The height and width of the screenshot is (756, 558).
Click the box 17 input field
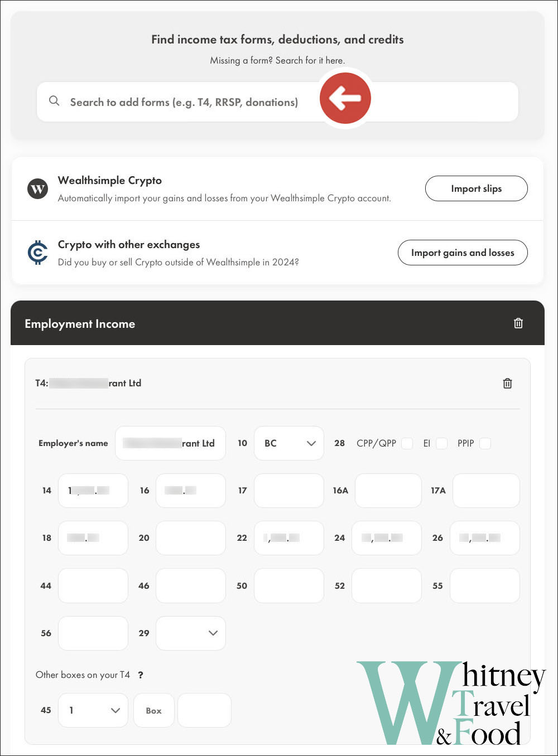pos(288,491)
